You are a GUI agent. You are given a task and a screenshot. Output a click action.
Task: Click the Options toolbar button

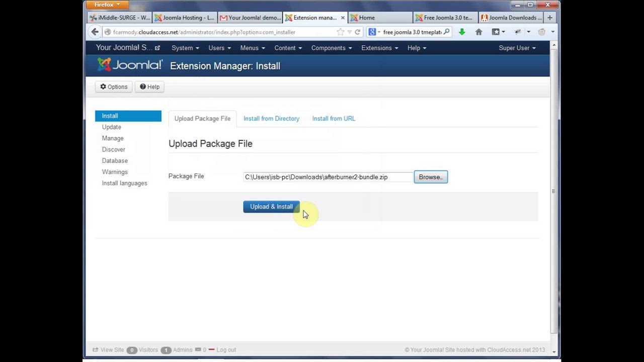114,86
